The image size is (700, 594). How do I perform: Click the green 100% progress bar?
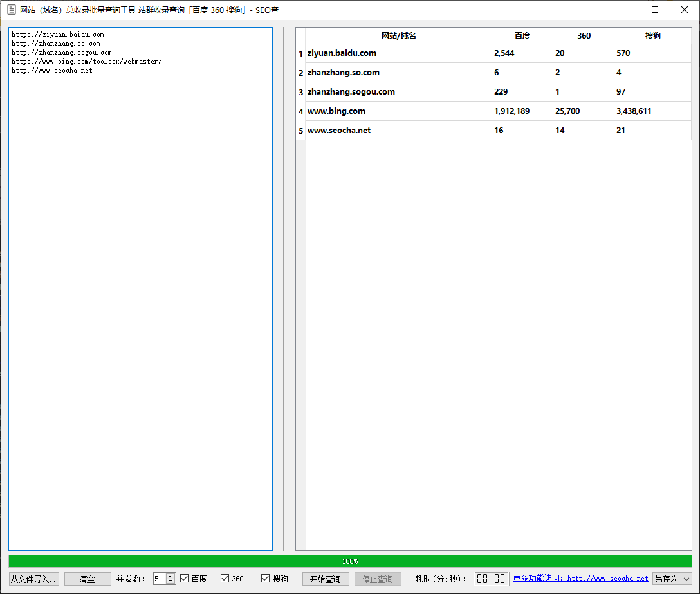(x=350, y=561)
